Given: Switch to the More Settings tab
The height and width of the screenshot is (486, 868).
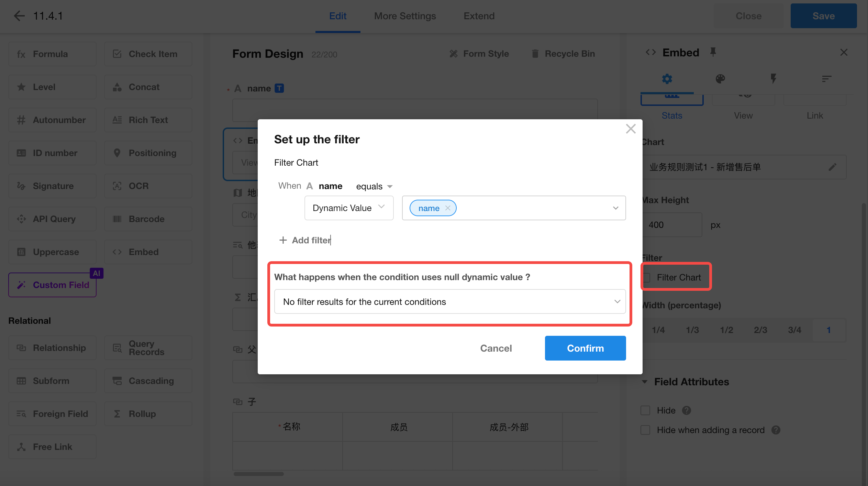Looking at the screenshot, I should [x=405, y=16].
